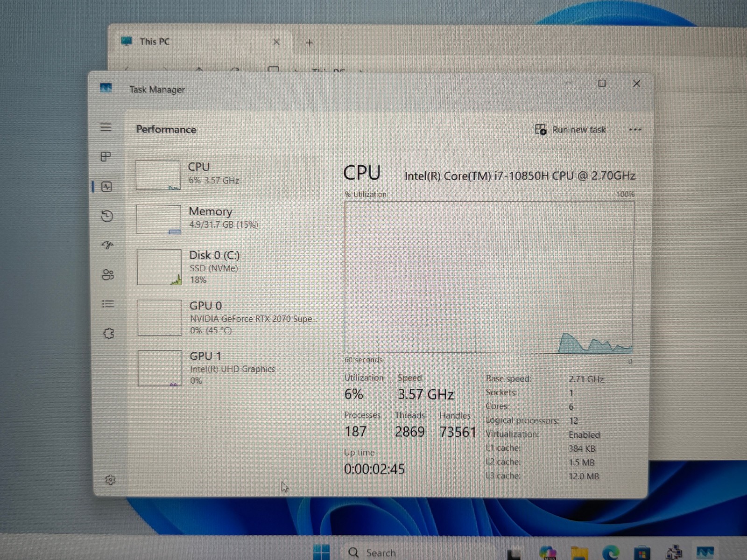Open the three-dot more options menu

click(635, 129)
